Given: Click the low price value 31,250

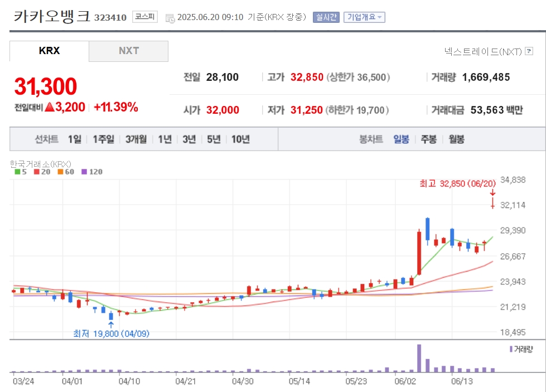Looking at the screenshot, I should [x=306, y=110].
